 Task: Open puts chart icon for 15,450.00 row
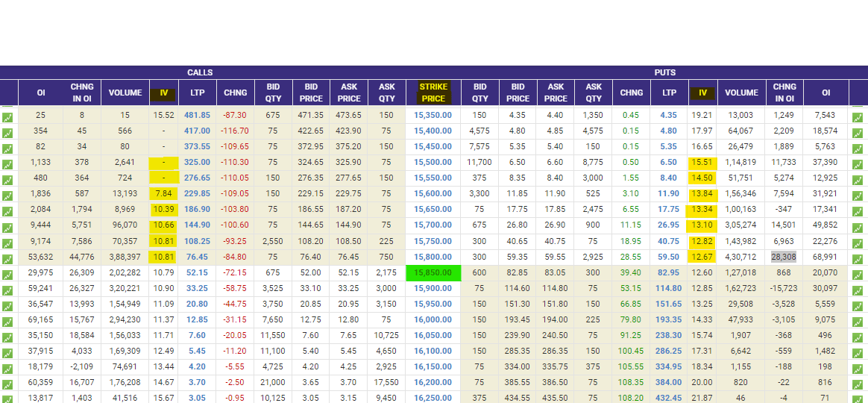tap(858, 149)
